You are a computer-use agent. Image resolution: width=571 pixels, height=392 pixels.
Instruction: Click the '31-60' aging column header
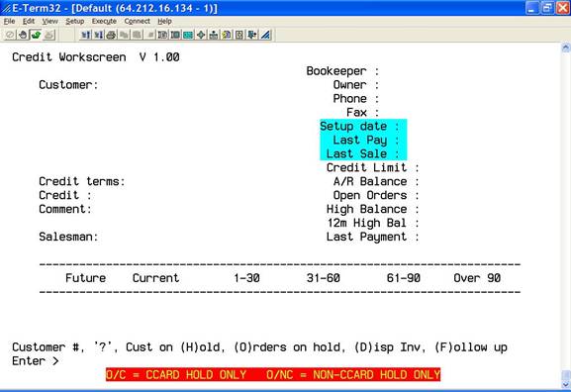324,278
